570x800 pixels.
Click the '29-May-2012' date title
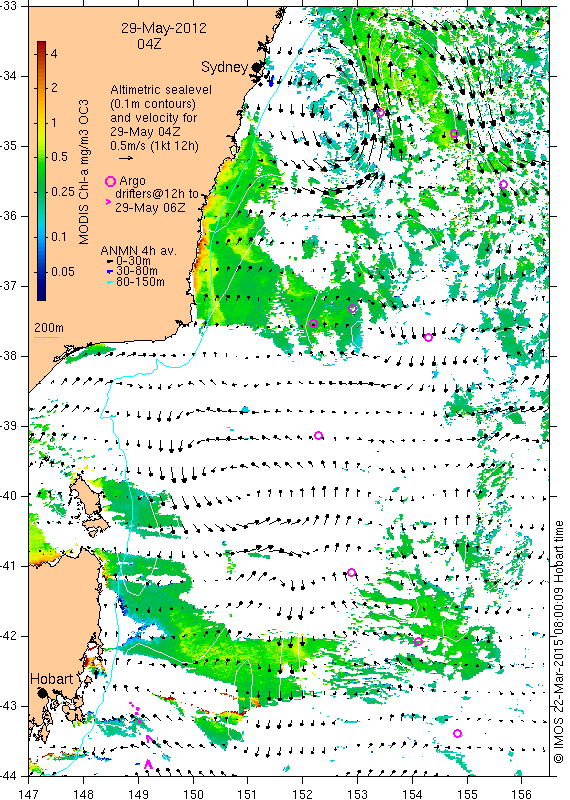[x=164, y=28]
